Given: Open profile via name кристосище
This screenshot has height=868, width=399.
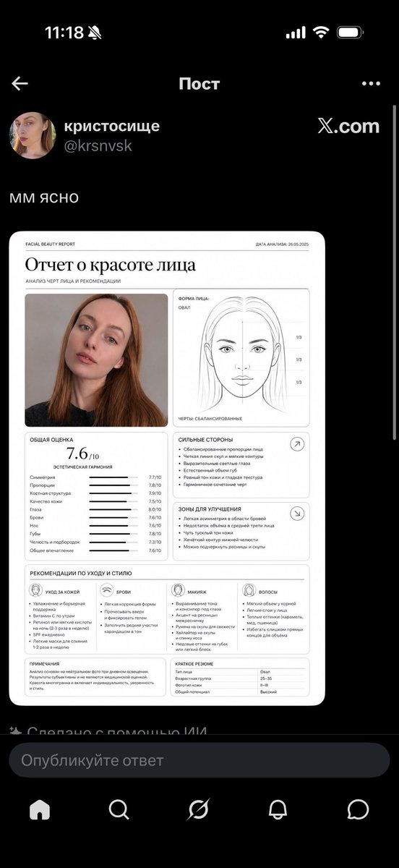Looking at the screenshot, I should point(112,126).
